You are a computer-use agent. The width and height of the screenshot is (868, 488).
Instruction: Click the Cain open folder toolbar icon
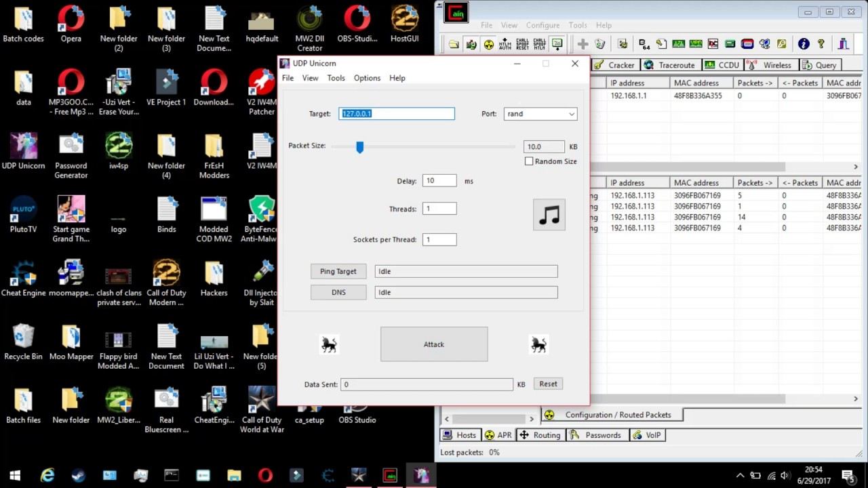point(454,44)
